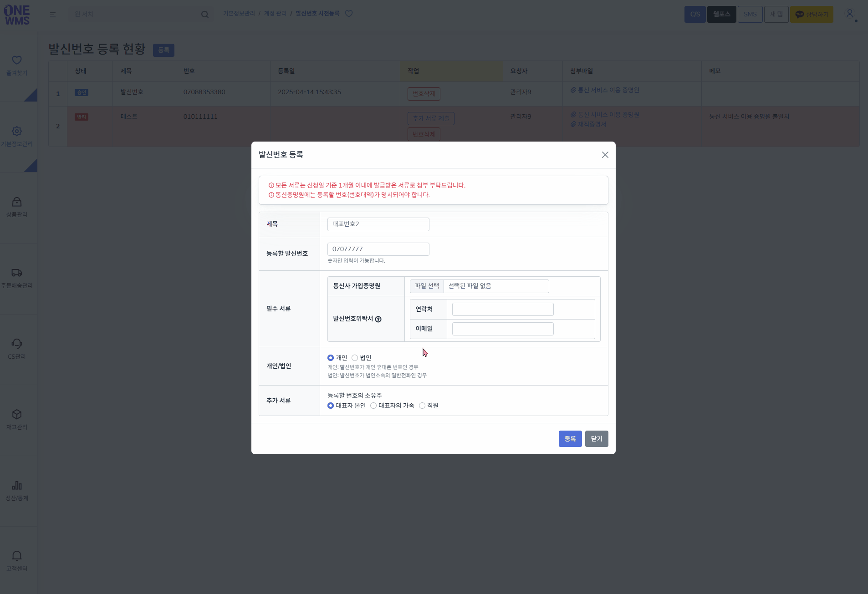The width and height of the screenshot is (868, 594).
Task: Open 정산/통계 in the sidebar
Action: (17, 491)
